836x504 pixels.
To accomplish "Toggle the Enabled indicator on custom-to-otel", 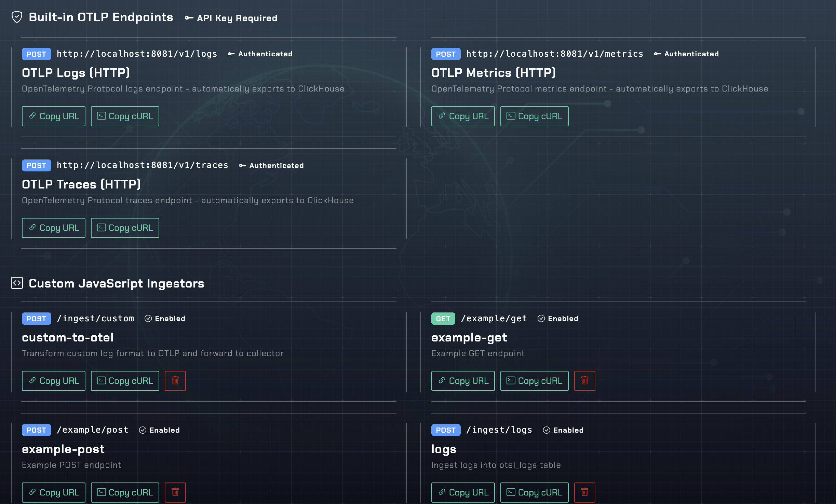I will [x=164, y=318].
